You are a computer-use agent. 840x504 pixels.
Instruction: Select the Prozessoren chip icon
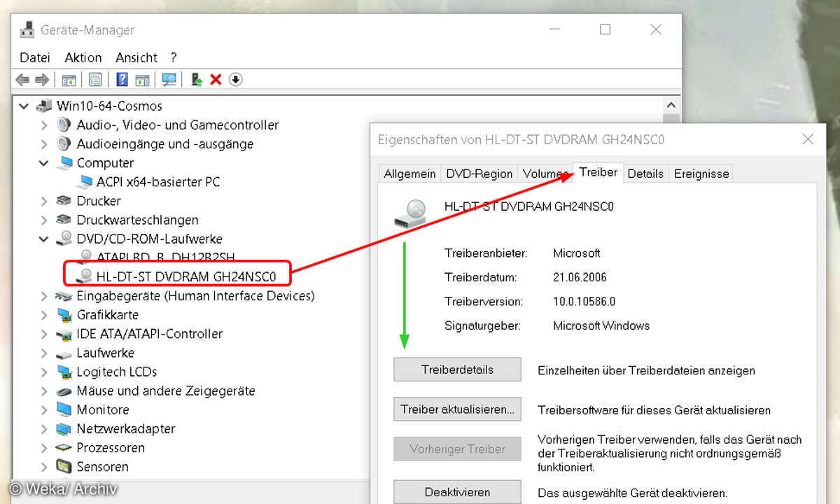64,447
